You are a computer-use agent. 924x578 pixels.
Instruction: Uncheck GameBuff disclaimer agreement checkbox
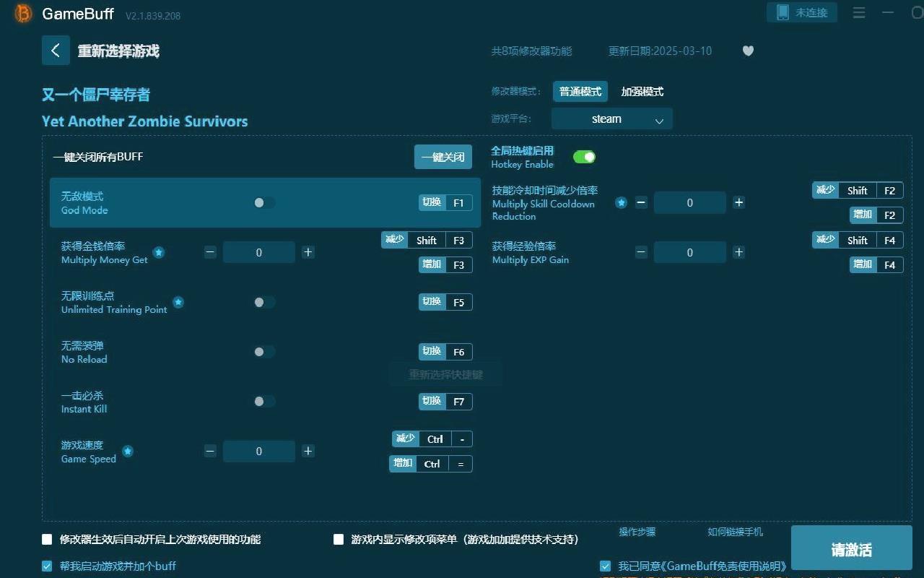click(605, 566)
